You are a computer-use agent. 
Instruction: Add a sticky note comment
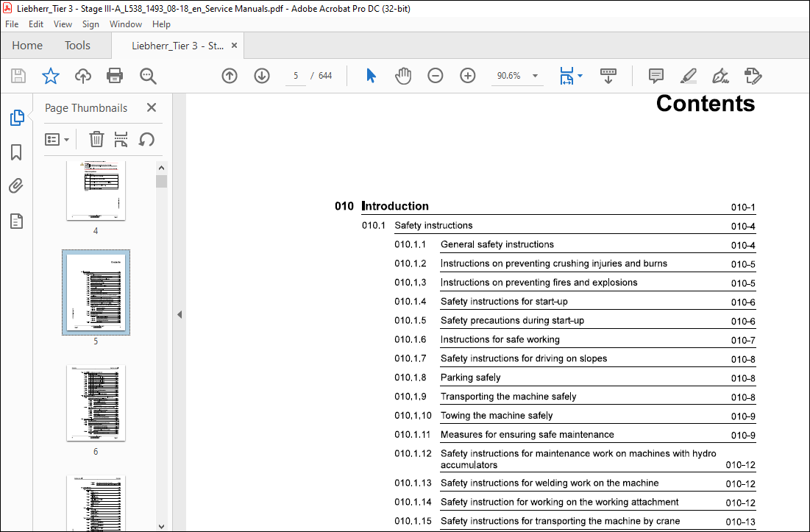point(656,76)
